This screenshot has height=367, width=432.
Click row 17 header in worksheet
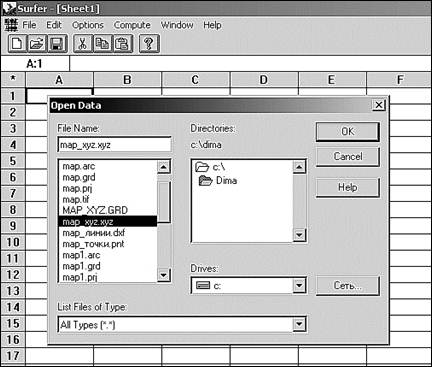13,356
